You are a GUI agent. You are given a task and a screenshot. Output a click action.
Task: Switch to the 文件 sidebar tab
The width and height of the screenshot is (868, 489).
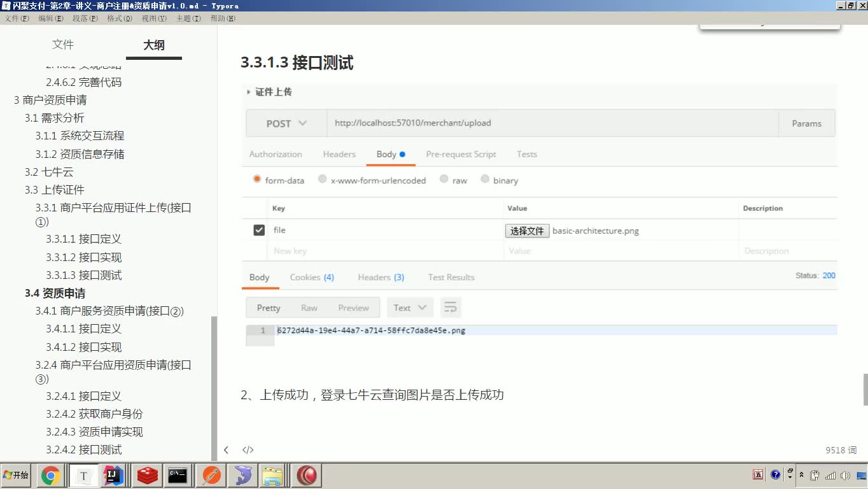63,45
